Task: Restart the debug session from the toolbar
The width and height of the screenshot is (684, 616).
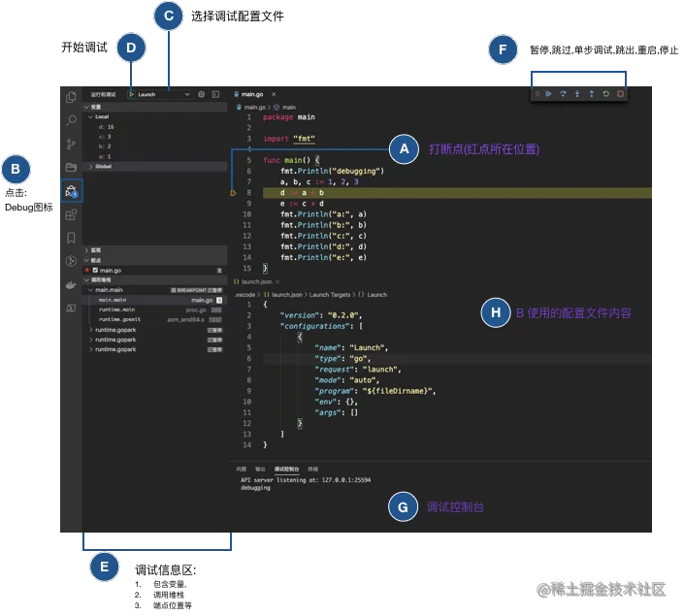Action: (606, 94)
